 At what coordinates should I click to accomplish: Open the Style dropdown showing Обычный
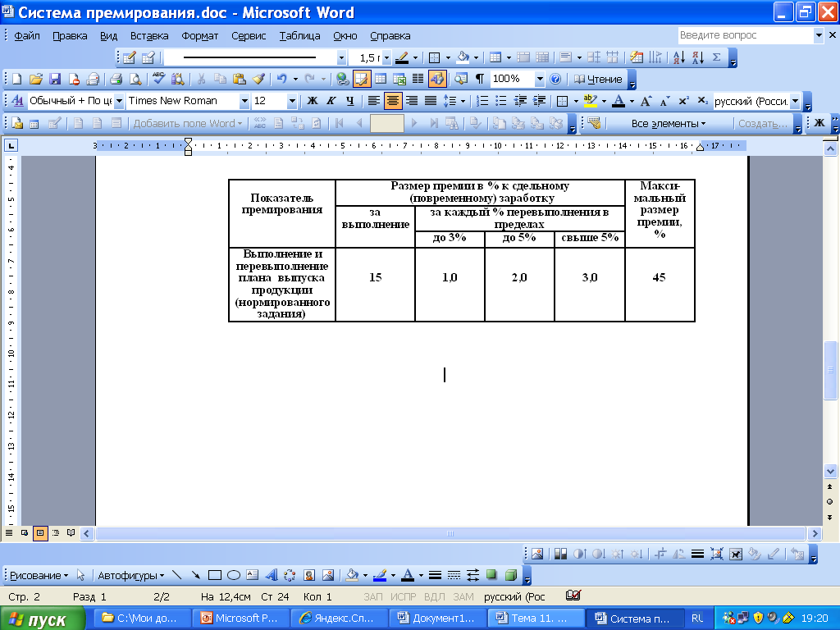click(x=119, y=101)
